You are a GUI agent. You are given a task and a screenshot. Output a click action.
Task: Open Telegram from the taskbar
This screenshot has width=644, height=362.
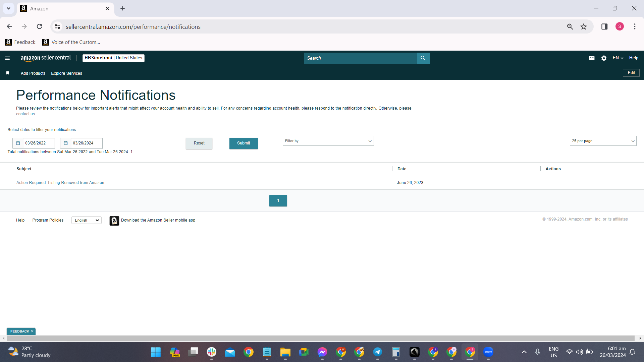378,352
